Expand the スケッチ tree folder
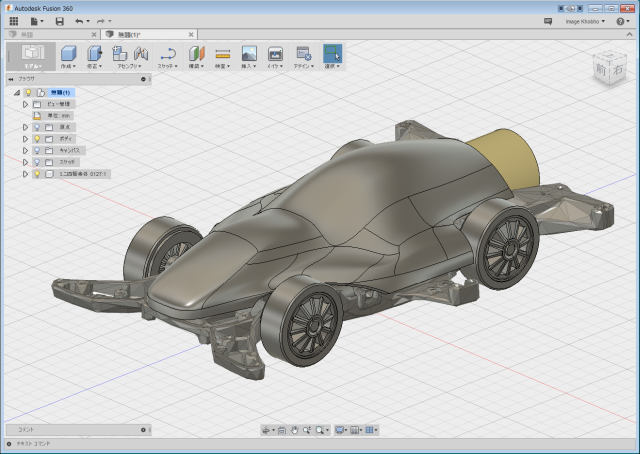This screenshot has width=640, height=454. click(25, 162)
